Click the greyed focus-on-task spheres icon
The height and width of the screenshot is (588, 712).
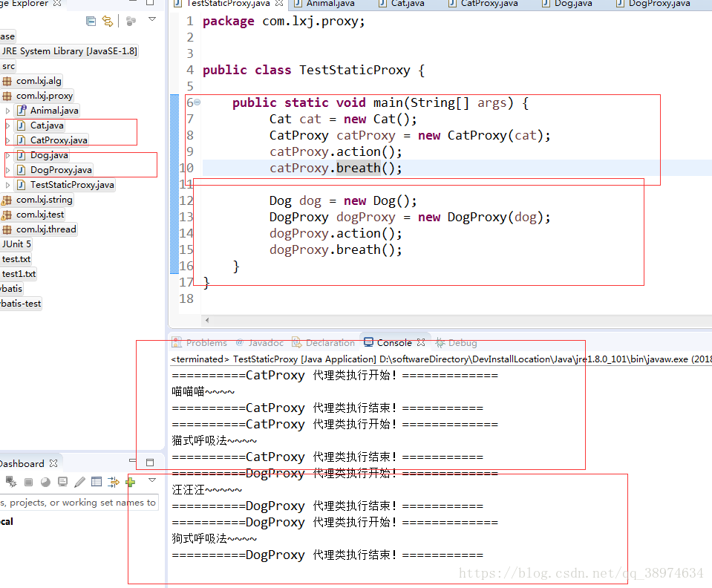[131, 22]
